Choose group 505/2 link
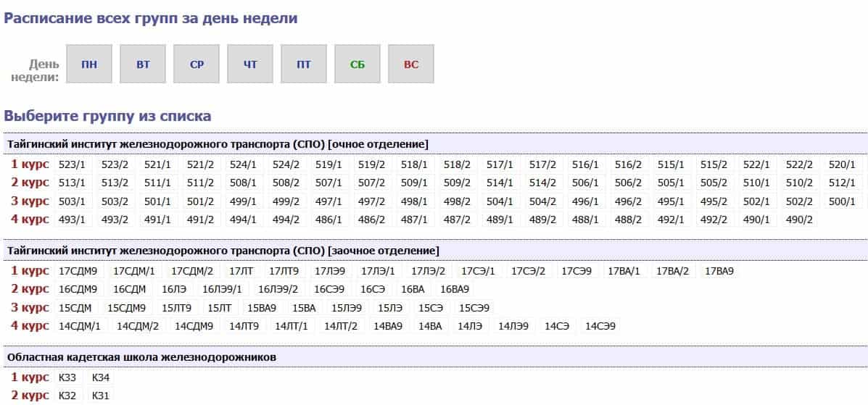 pyautogui.click(x=714, y=183)
